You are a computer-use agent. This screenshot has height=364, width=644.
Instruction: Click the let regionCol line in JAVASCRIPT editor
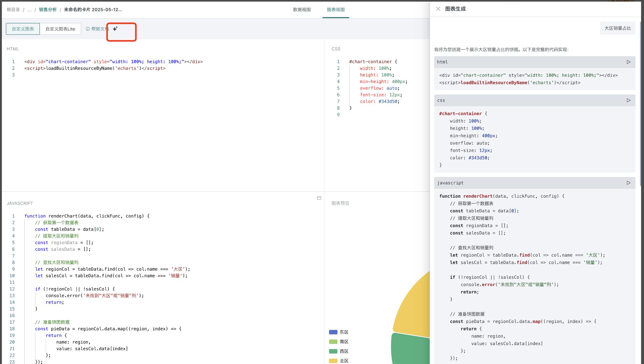pos(112,269)
